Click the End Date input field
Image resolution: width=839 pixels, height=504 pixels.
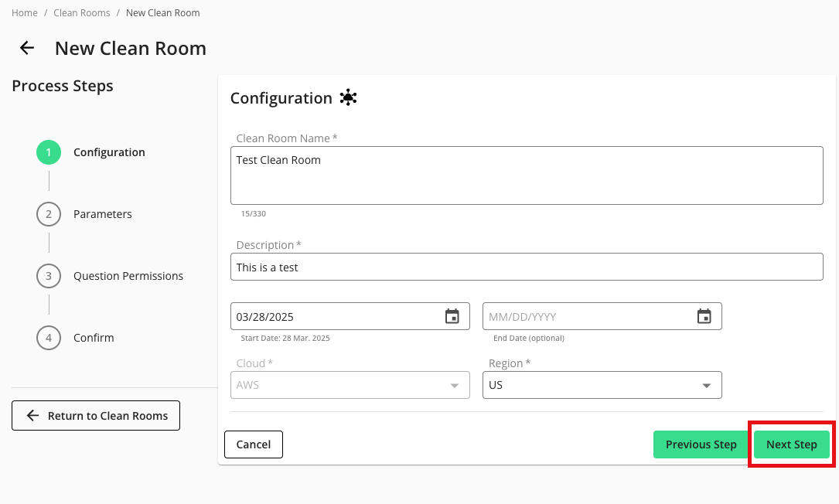click(x=588, y=316)
